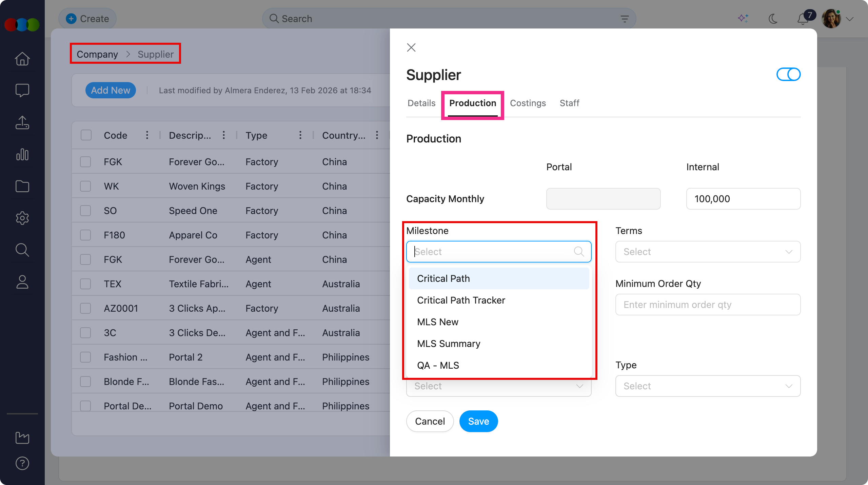Check the 3C row checkbox

coord(85,332)
